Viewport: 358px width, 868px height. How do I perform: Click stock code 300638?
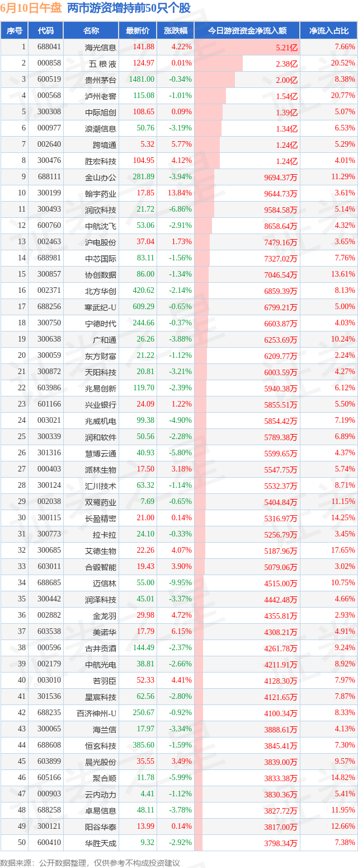(49, 339)
